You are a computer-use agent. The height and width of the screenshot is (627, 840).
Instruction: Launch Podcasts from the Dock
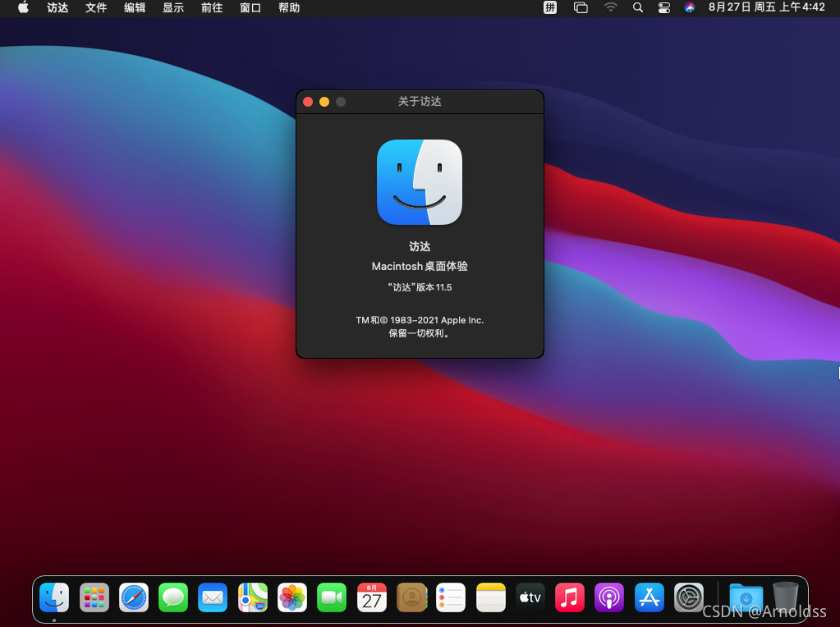[609, 597]
